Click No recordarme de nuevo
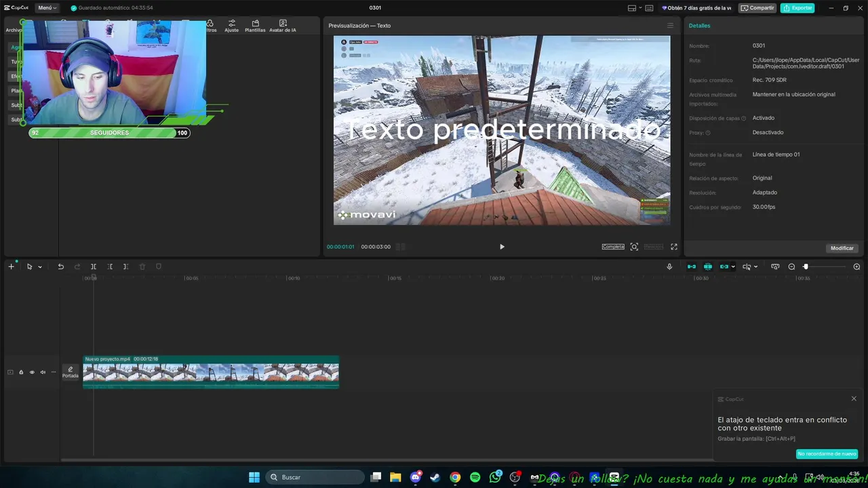 (827, 453)
